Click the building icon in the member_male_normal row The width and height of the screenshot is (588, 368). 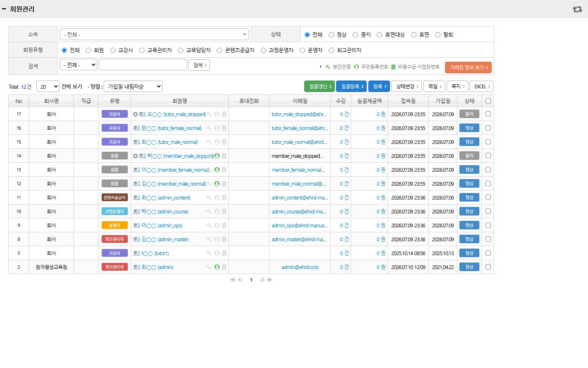click(x=224, y=184)
